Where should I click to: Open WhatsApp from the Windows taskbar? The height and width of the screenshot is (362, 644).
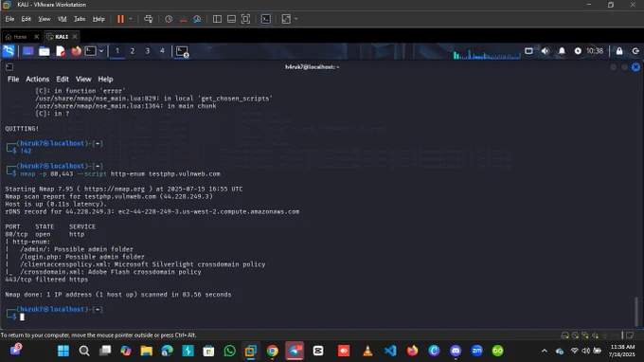click(x=229, y=351)
